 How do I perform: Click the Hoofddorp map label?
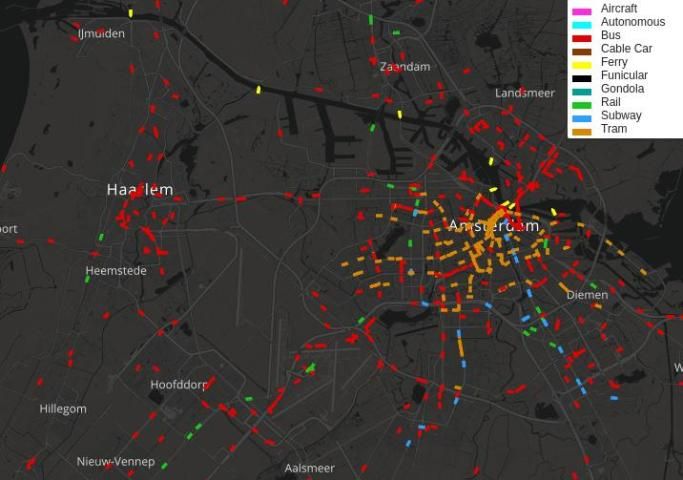(x=179, y=385)
